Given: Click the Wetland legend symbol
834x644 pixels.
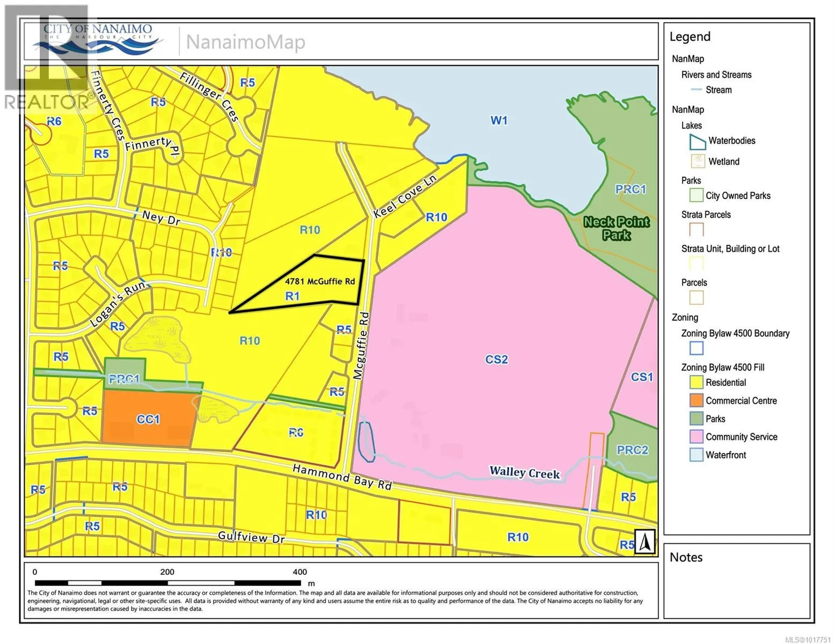Looking at the screenshot, I should coord(697,162).
